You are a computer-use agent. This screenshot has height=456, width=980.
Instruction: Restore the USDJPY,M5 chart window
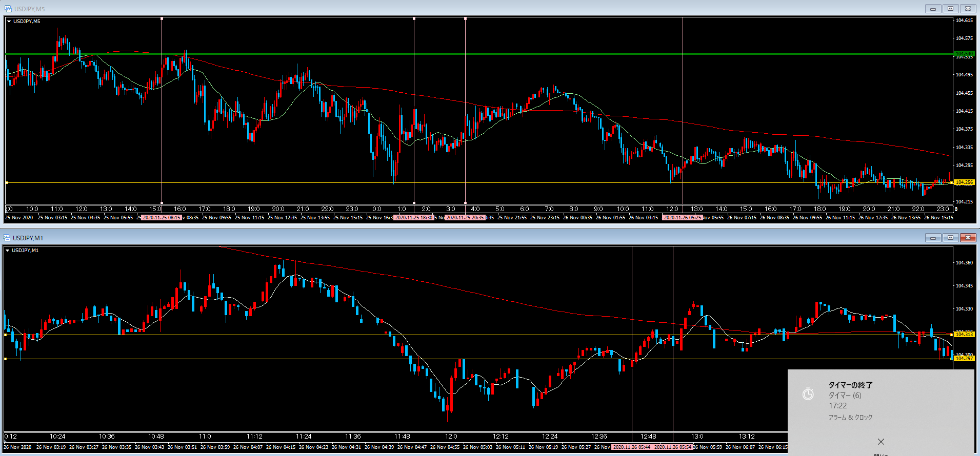click(950, 9)
